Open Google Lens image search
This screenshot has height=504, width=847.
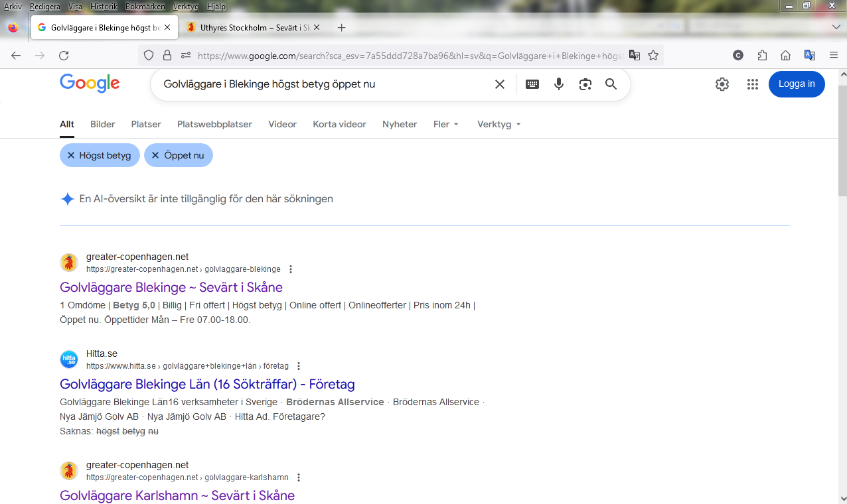coord(585,84)
